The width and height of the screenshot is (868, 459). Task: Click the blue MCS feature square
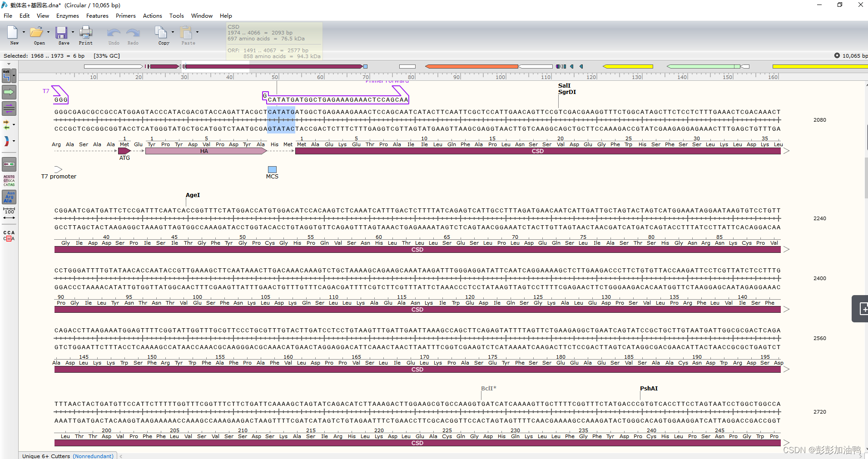pyautogui.click(x=272, y=169)
